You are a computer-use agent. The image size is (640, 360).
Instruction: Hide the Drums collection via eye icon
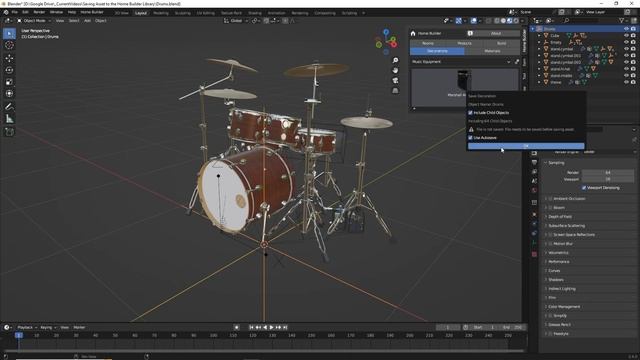(626, 29)
